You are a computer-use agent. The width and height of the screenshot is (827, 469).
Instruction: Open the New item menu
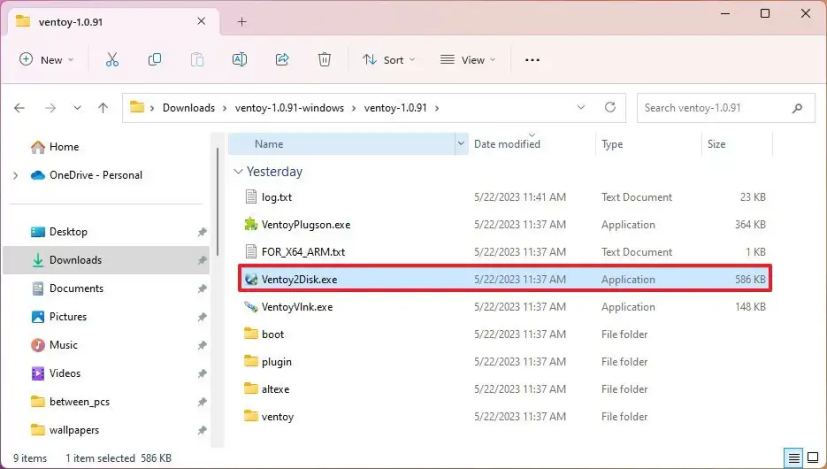[46, 60]
